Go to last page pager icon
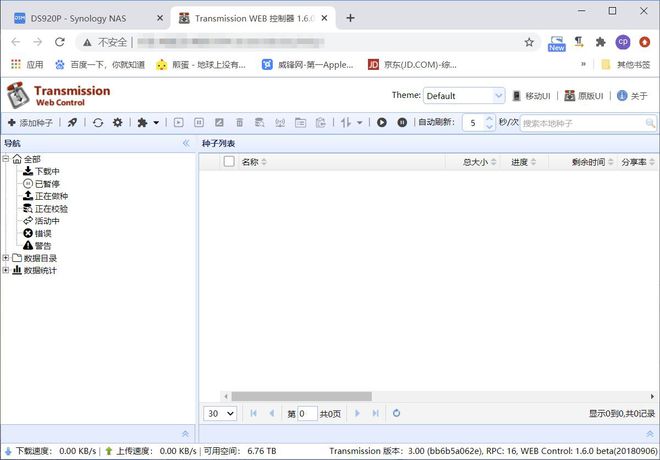The width and height of the screenshot is (660, 460). (x=376, y=413)
